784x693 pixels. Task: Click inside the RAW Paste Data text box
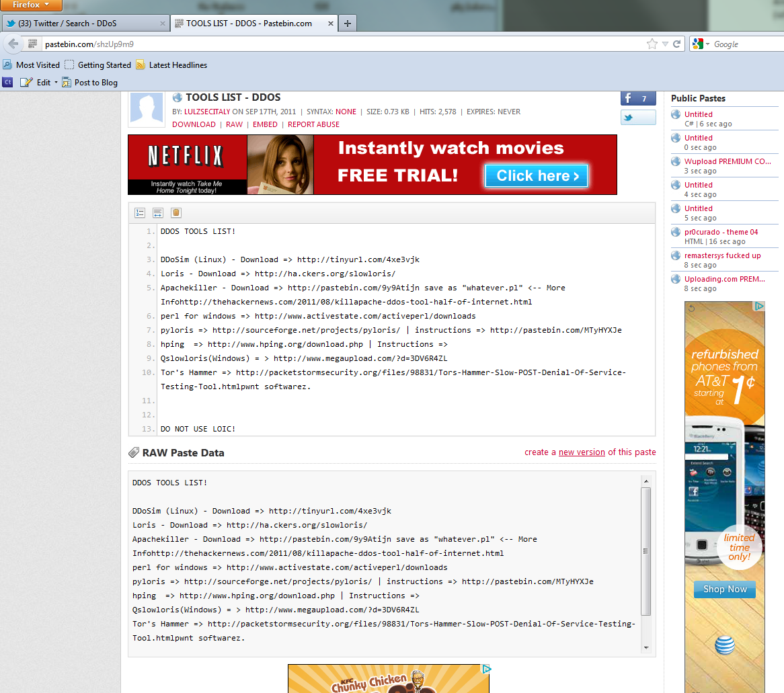click(x=384, y=563)
